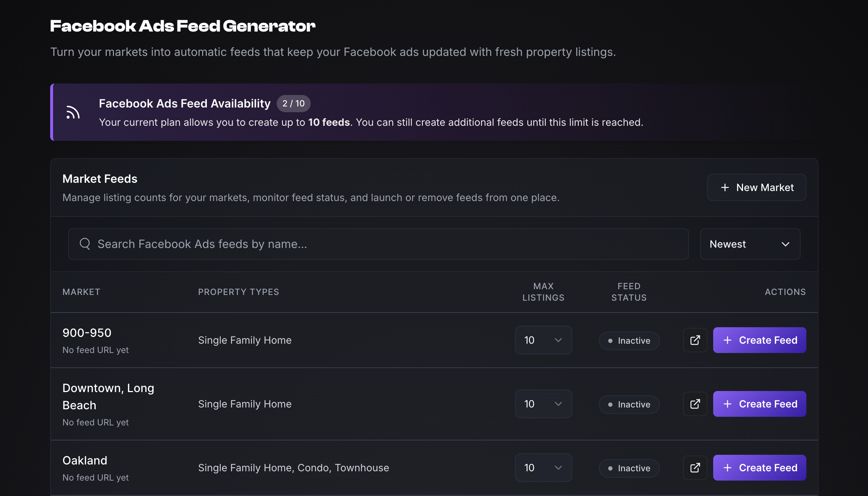Select the Oakland market name
The width and height of the screenshot is (868, 496).
coord(85,461)
